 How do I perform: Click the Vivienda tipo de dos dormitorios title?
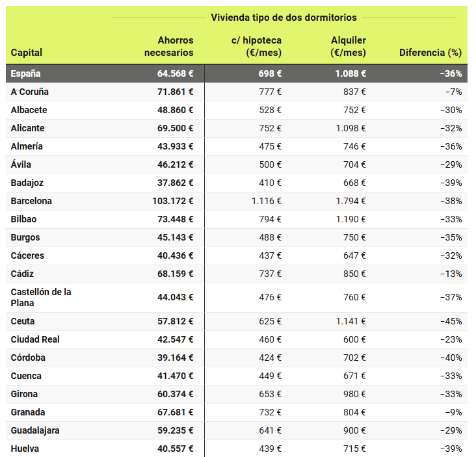point(284,18)
